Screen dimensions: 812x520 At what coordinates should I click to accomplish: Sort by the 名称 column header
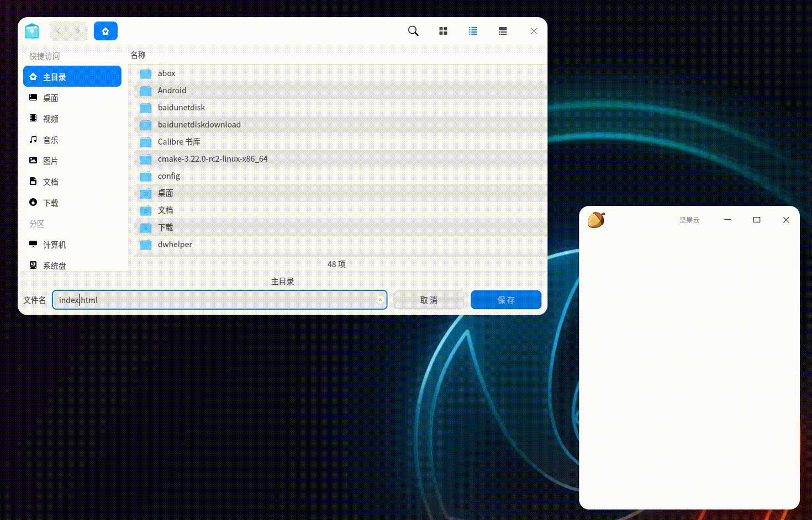[138, 55]
